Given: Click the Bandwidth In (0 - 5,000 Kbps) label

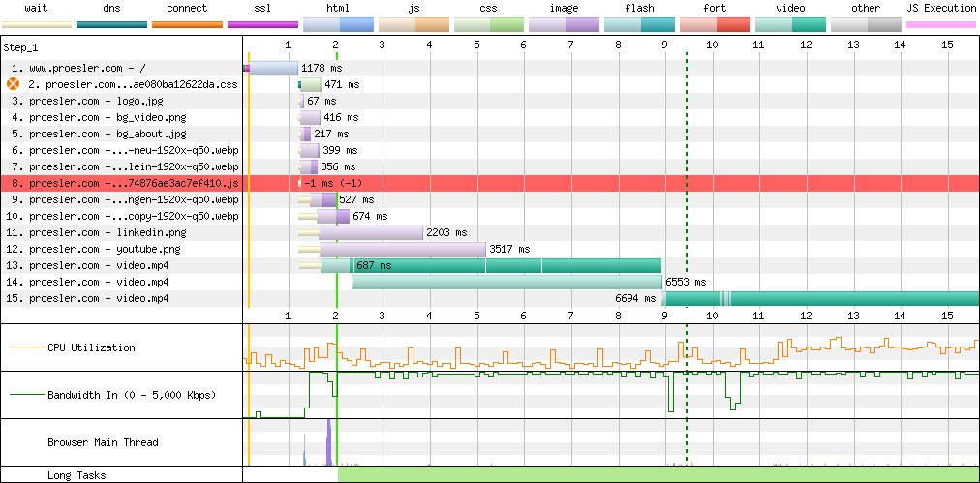Looking at the screenshot, I should 132,395.
